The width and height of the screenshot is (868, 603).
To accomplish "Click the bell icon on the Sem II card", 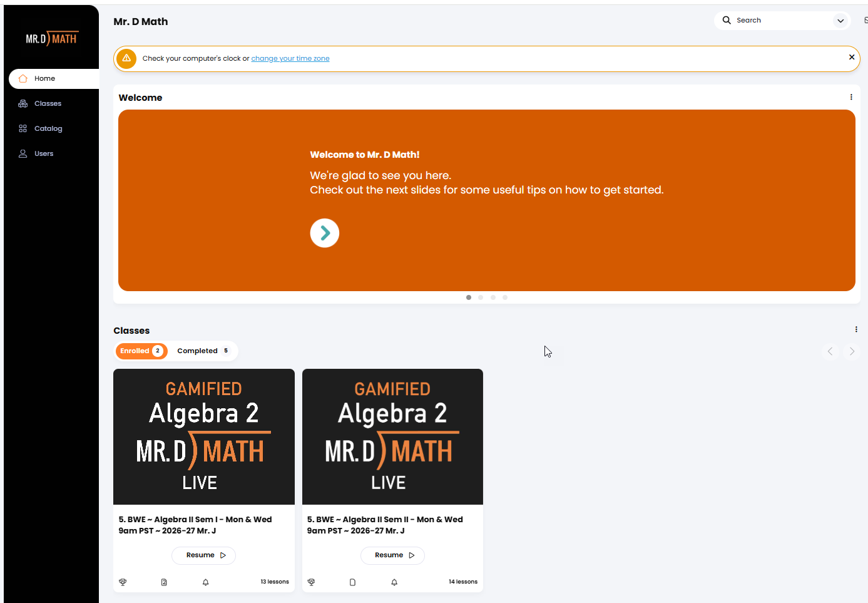I will point(394,582).
